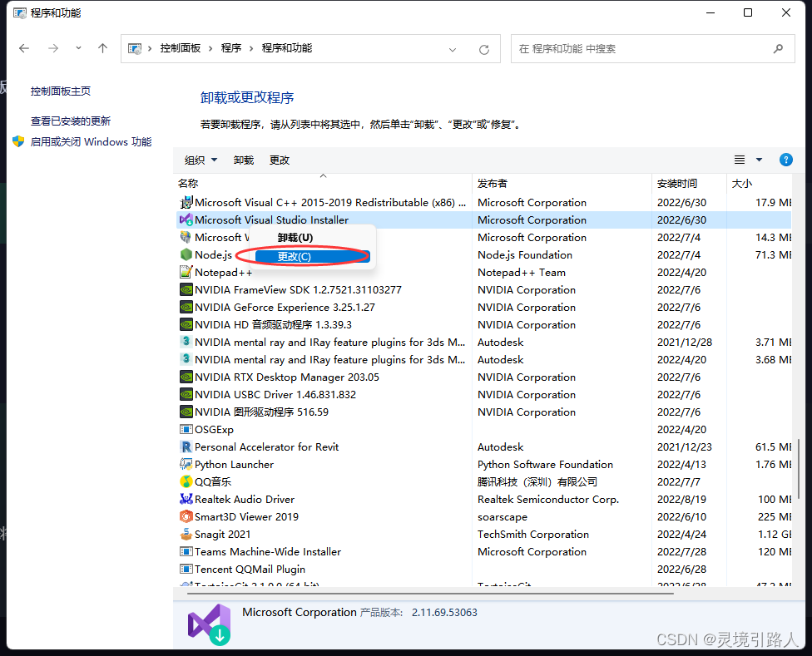
Task: Click the Realtek Audio Driver icon
Action: pos(186,499)
